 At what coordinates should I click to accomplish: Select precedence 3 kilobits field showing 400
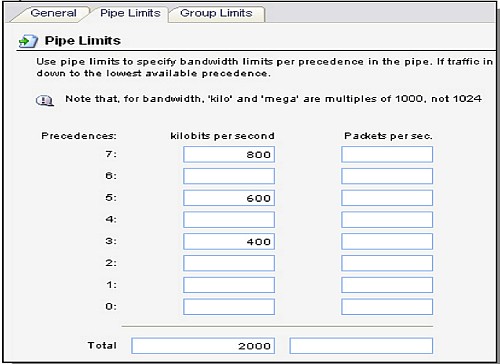229,242
